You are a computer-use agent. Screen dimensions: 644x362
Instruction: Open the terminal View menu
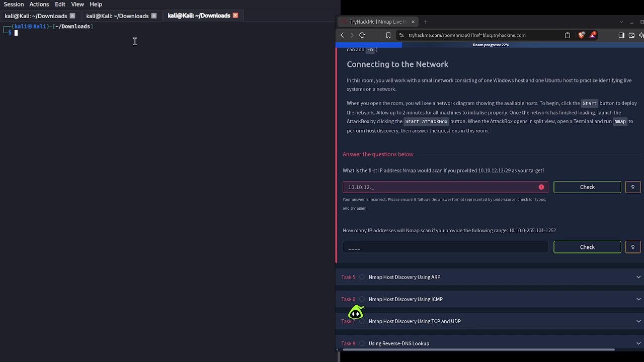[x=77, y=4]
